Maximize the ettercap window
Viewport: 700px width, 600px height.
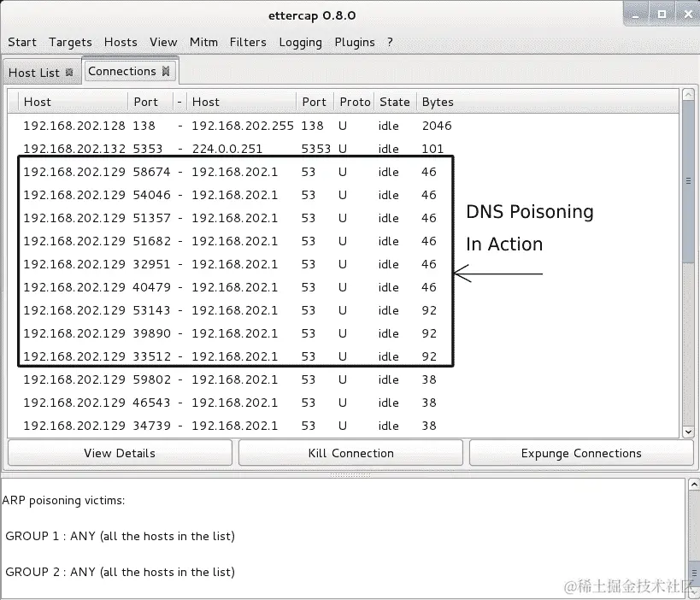click(662, 15)
